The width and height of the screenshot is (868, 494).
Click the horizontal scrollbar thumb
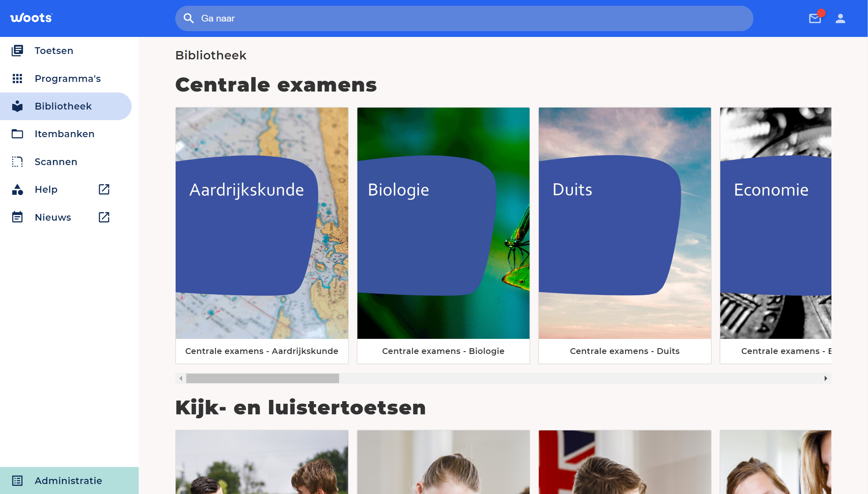263,378
